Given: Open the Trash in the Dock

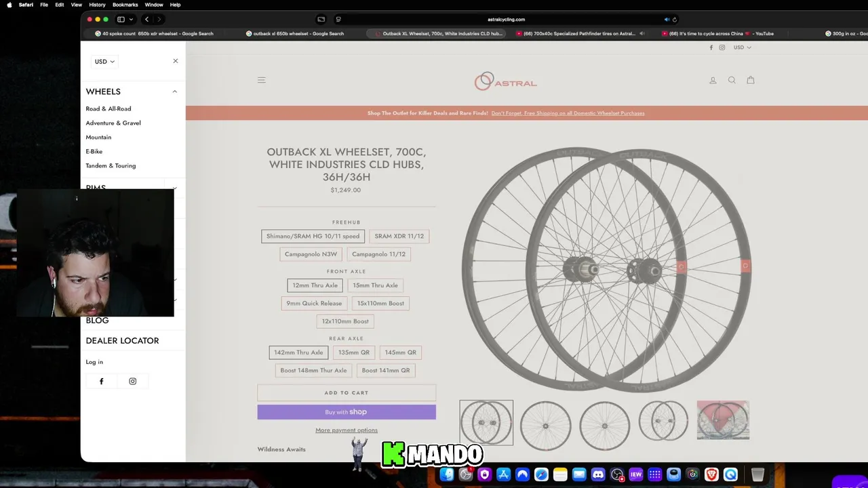Looking at the screenshot, I should click(757, 474).
